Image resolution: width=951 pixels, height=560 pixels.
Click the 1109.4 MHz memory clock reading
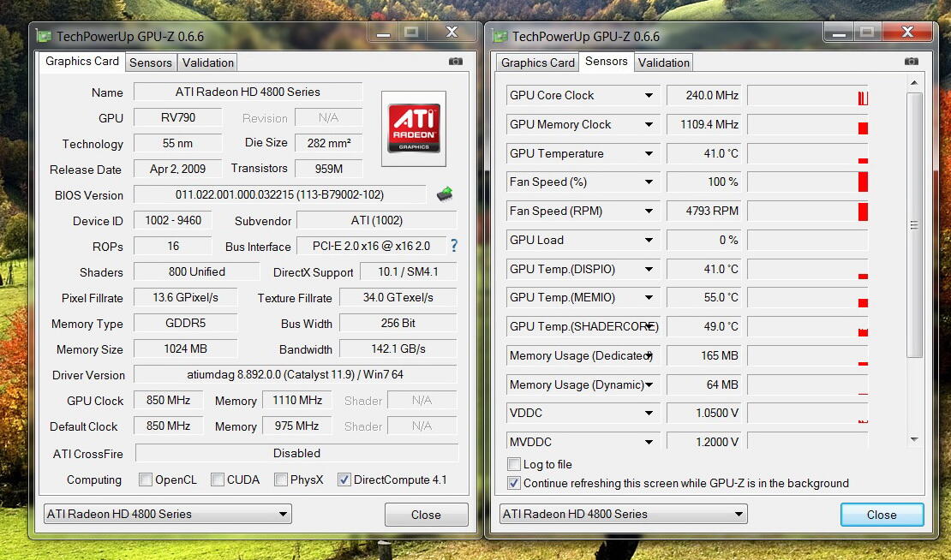pyautogui.click(x=704, y=124)
